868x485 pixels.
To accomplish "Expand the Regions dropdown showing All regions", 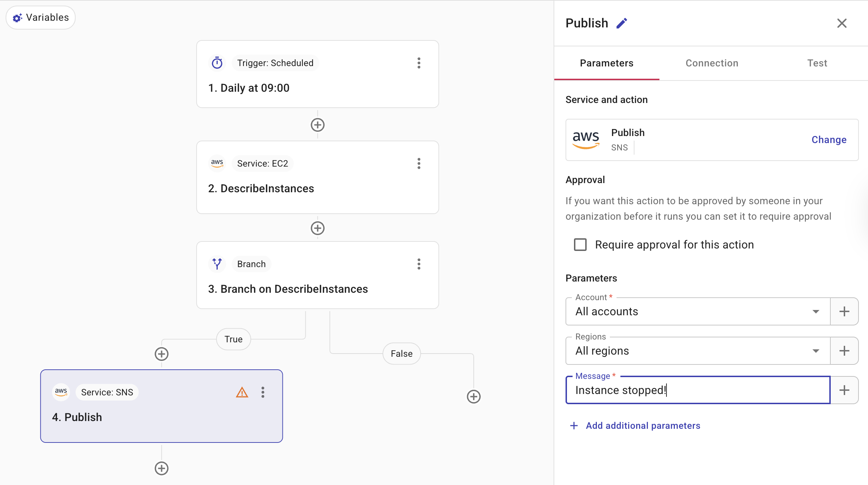I will 815,351.
